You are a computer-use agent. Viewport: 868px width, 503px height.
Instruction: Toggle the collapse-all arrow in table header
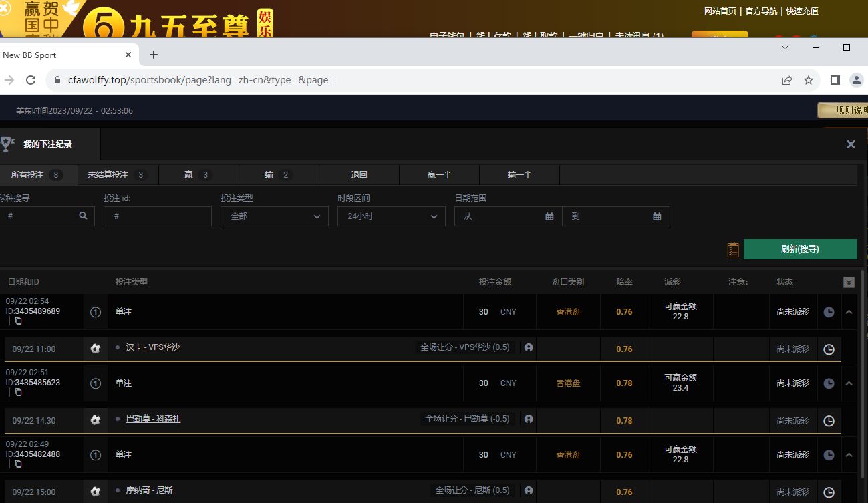coord(849,283)
